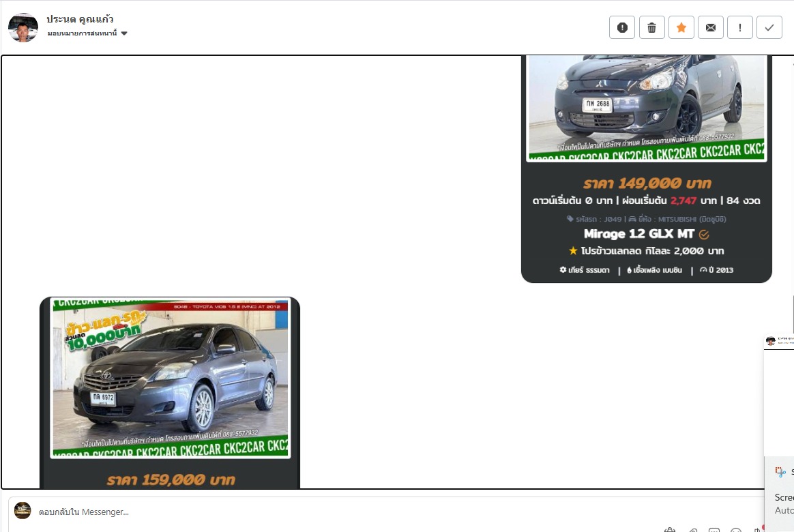
Task: Mark conversation as spam with exclamation-circle icon
Action: coord(622,27)
